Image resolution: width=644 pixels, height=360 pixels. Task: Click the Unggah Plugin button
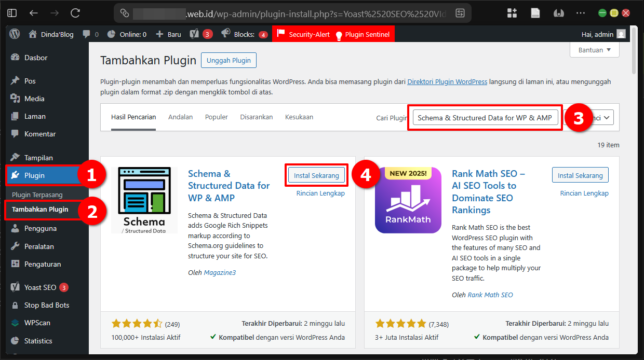[229, 60]
